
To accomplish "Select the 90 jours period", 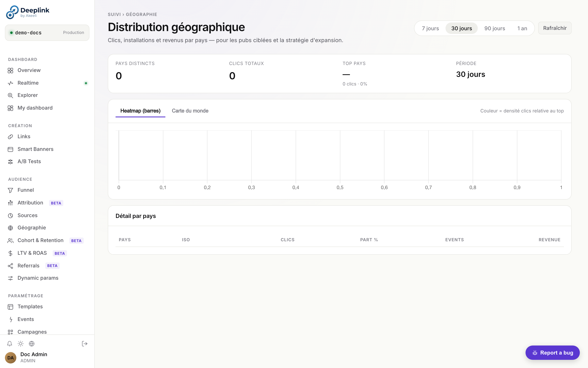I will 494,28.
